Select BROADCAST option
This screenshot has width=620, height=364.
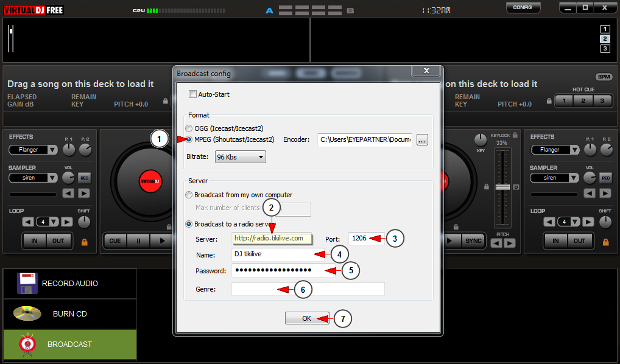tap(70, 345)
